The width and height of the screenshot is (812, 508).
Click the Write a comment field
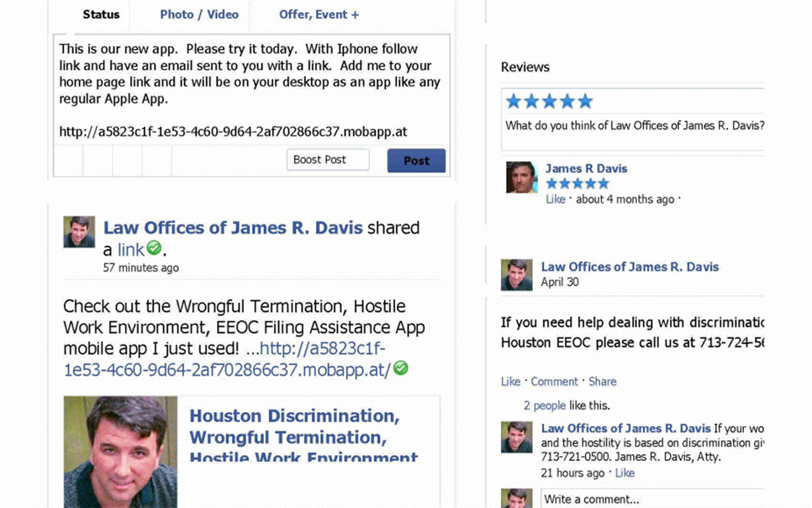click(x=652, y=499)
